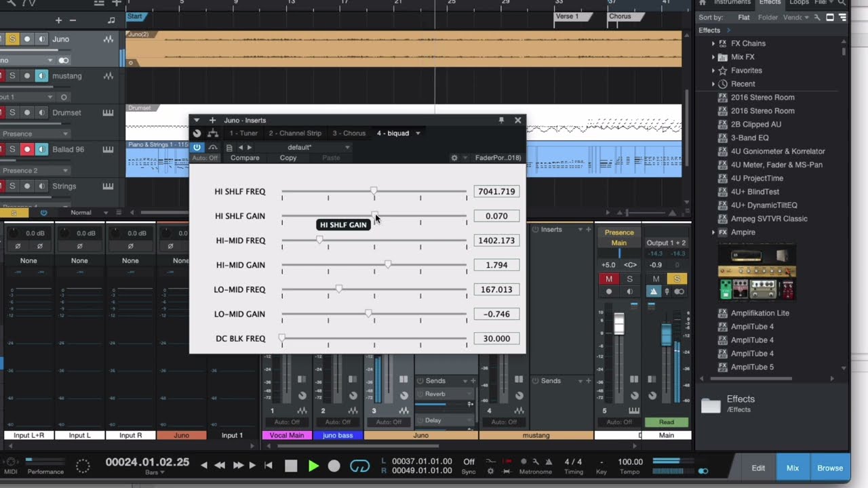Add insert with plus in Juno Inserts header
The image size is (868, 488).
212,120
